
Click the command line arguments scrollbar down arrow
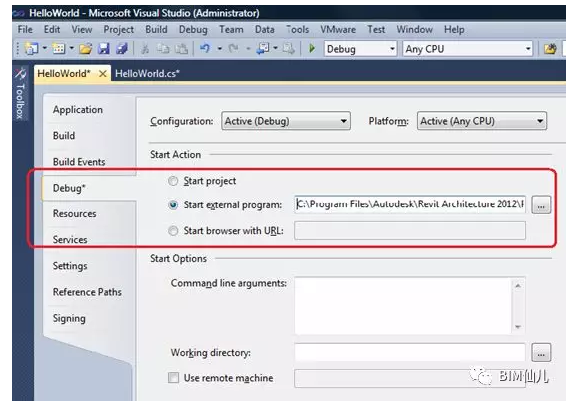[518, 326]
